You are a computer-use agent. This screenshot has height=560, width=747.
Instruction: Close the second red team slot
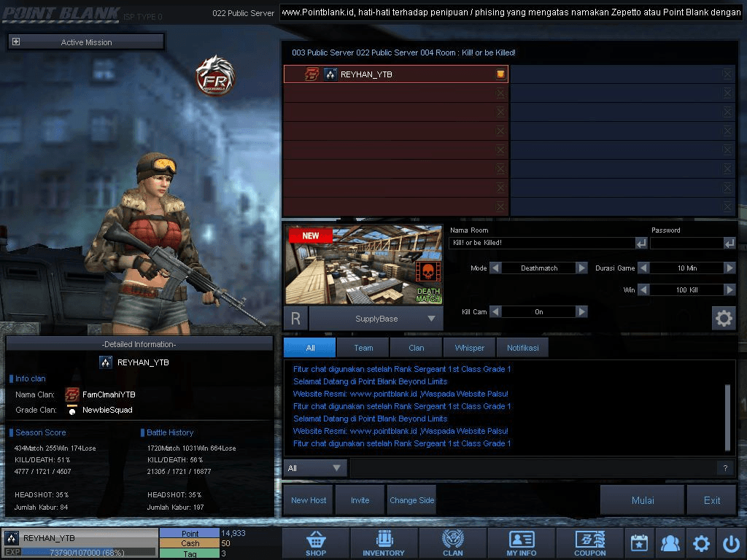tap(500, 93)
